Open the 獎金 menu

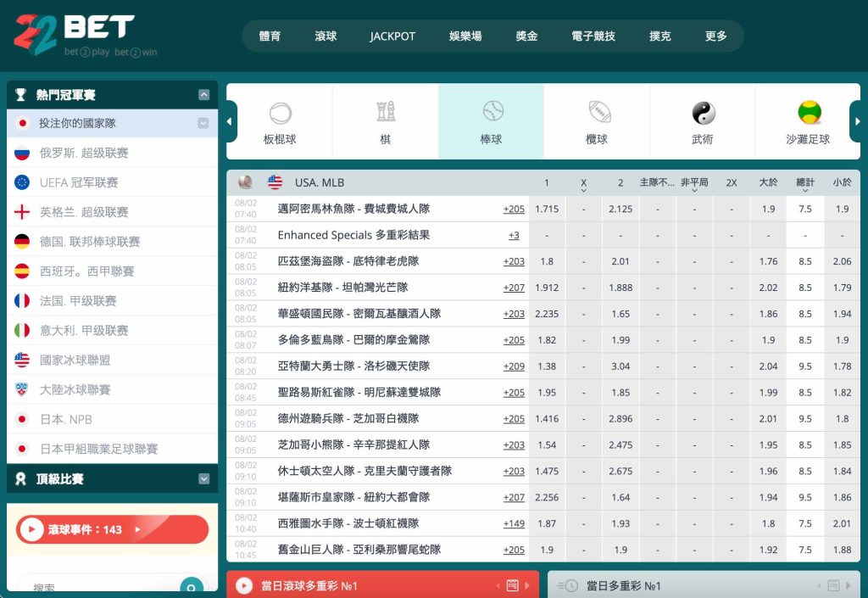(x=526, y=36)
